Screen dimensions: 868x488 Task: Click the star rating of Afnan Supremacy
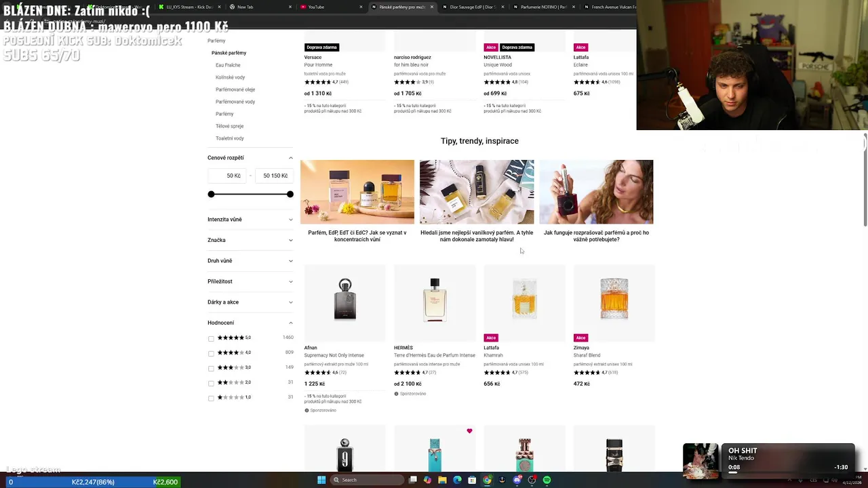(317, 372)
